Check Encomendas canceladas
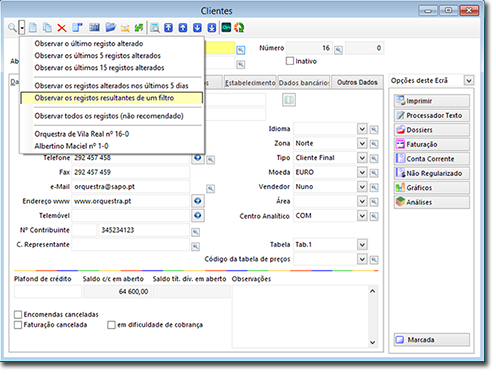Viewport: 496px width, 375px height. 18,314
